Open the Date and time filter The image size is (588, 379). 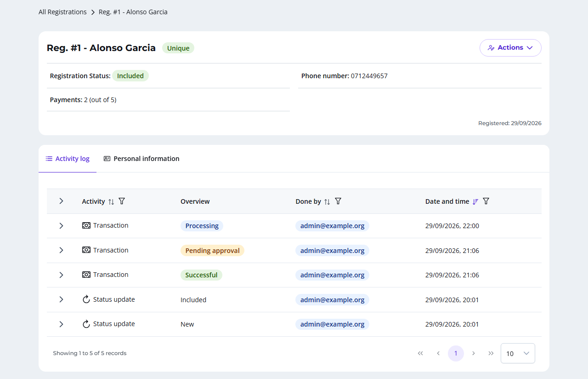point(486,201)
